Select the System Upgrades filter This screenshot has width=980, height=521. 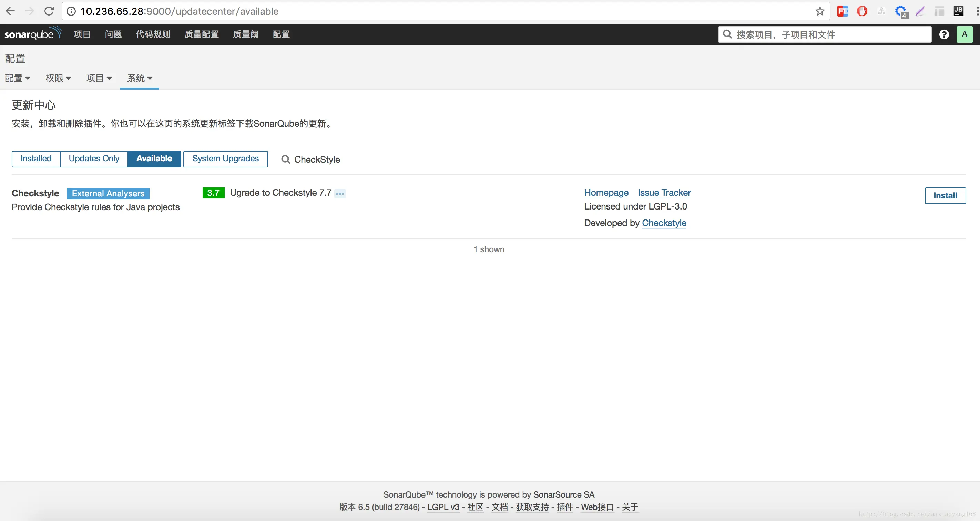tap(225, 159)
